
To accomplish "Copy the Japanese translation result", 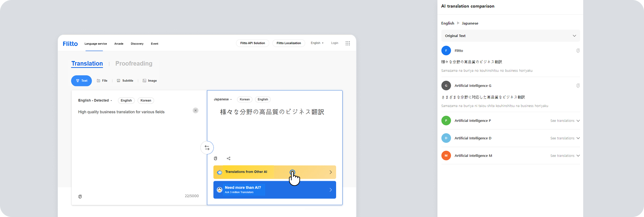I will [216, 158].
